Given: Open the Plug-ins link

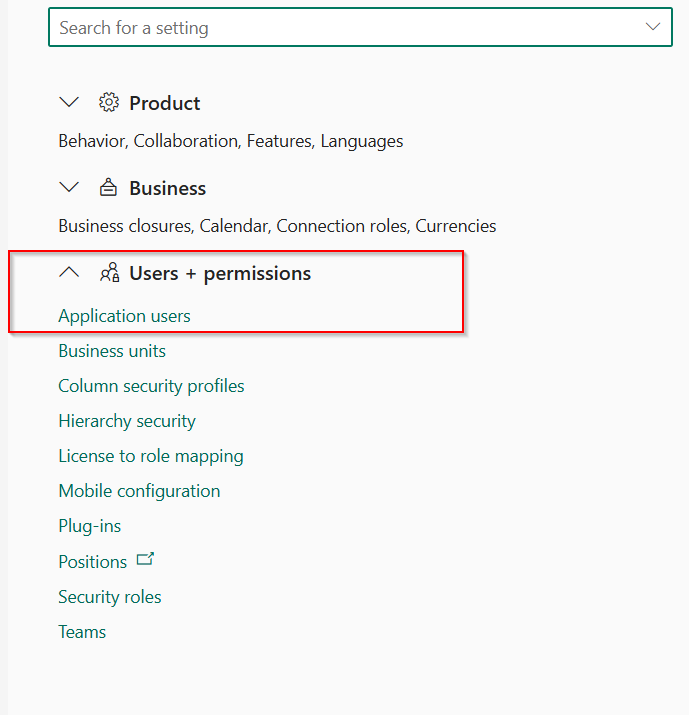Looking at the screenshot, I should (x=89, y=526).
